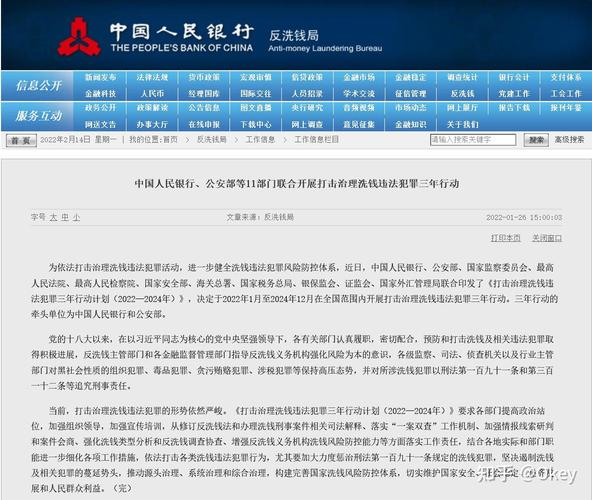This screenshot has width=592, height=500.
Task: Click the 首页 home button
Action: click(x=22, y=140)
